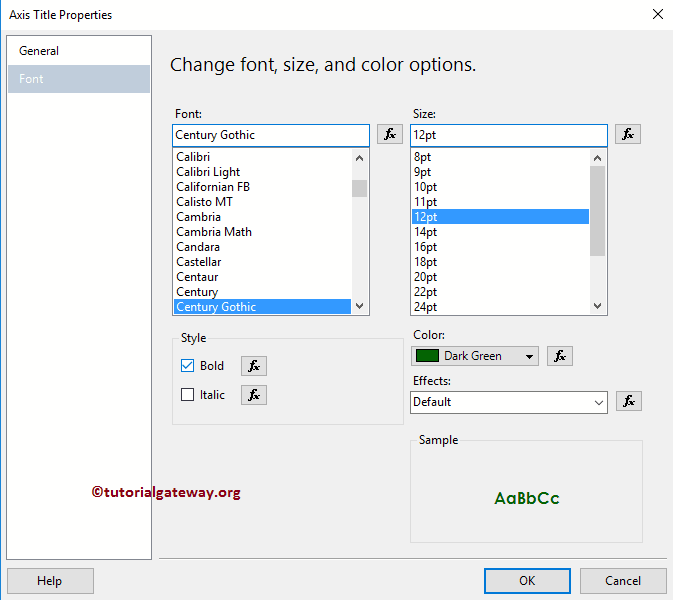Open expression editor for Bold style
Image resolution: width=673 pixels, height=600 pixels.
pos(254,366)
